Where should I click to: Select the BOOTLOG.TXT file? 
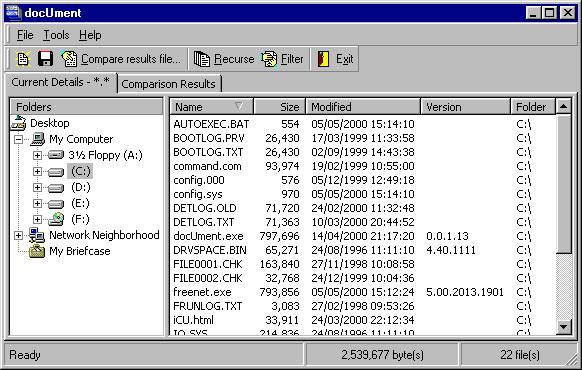208,152
